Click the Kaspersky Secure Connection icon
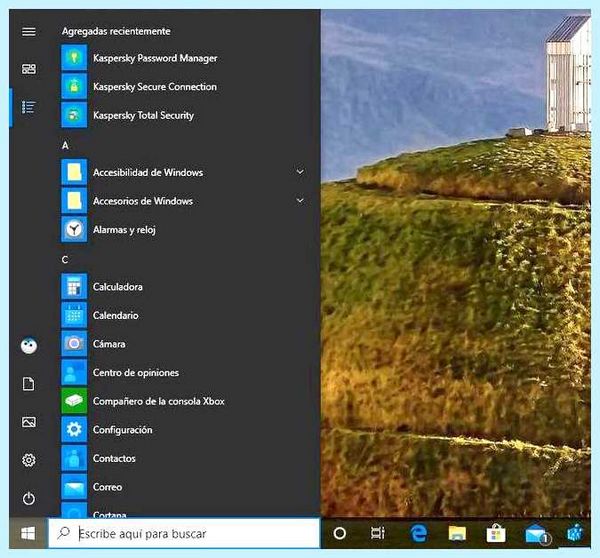 [x=74, y=86]
